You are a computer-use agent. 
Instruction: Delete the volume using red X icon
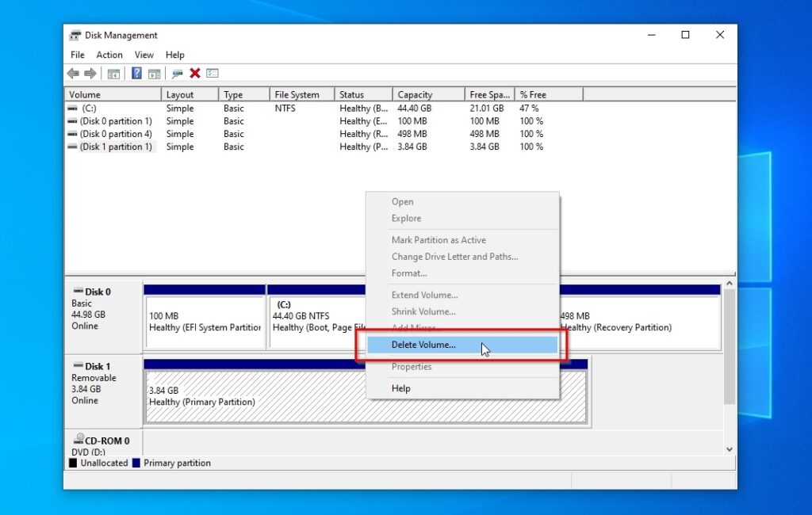coord(195,73)
